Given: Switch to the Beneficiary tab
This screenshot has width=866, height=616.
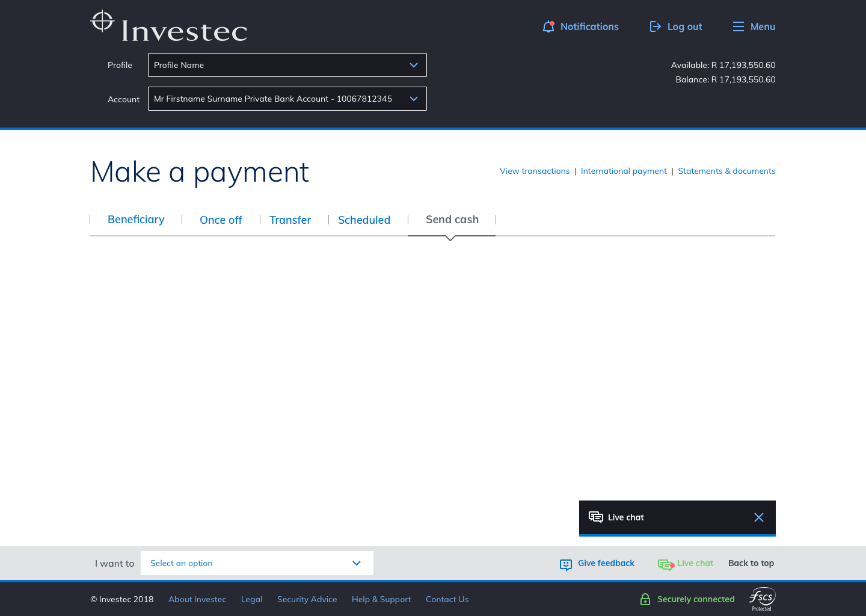Looking at the screenshot, I should pos(136,220).
